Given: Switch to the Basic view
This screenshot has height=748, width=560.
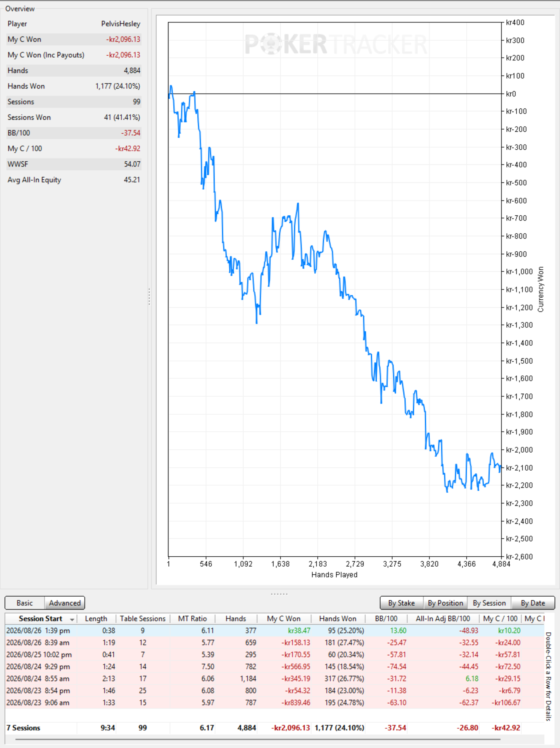Looking at the screenshot, I should (x=25, y=603).
